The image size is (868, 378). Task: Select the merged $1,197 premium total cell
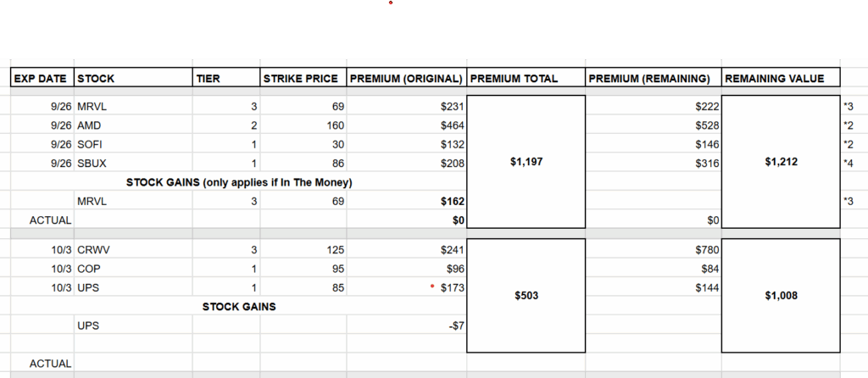526,162
